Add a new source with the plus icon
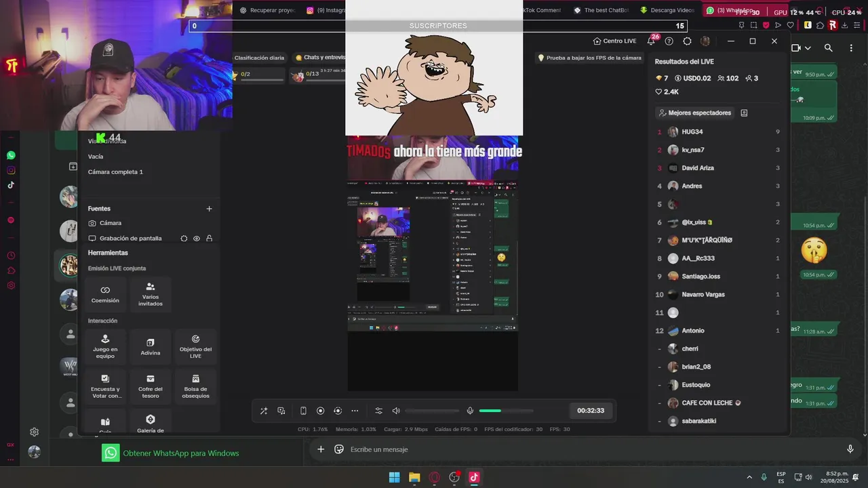Viewport: 868px width, 488px height. click(x=209, y=209)
